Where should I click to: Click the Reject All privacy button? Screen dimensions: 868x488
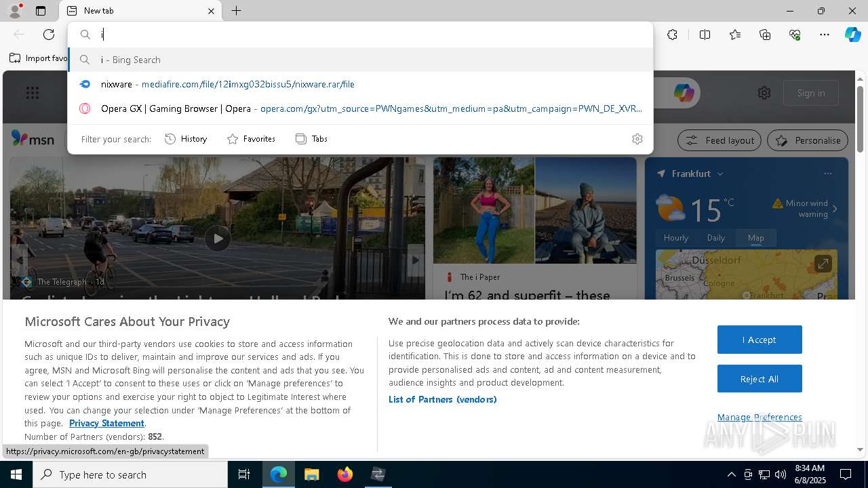759,379
